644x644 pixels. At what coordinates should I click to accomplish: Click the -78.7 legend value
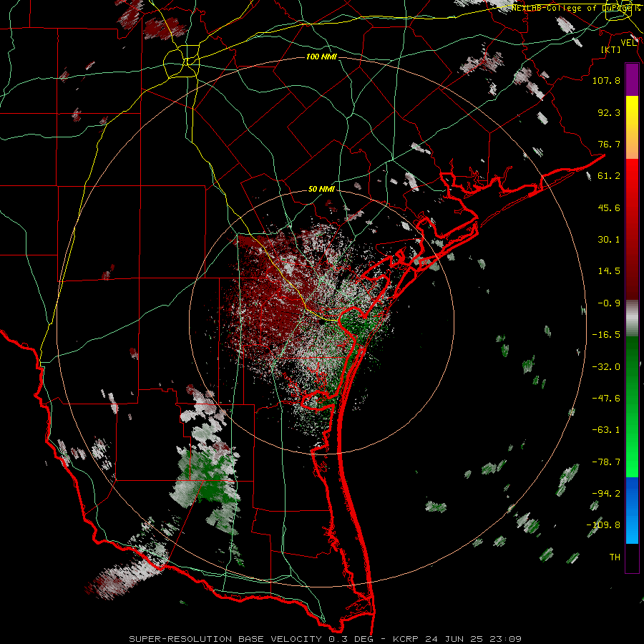(606, 462)
